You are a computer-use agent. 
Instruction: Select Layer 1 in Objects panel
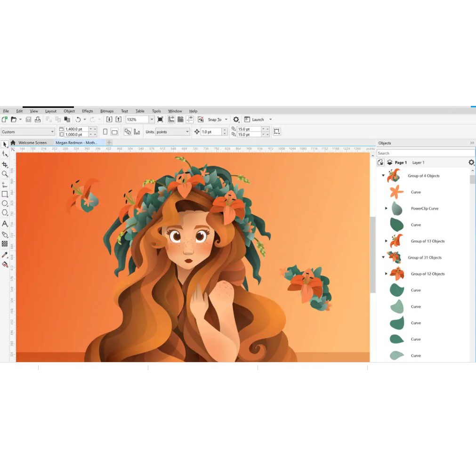418,162
